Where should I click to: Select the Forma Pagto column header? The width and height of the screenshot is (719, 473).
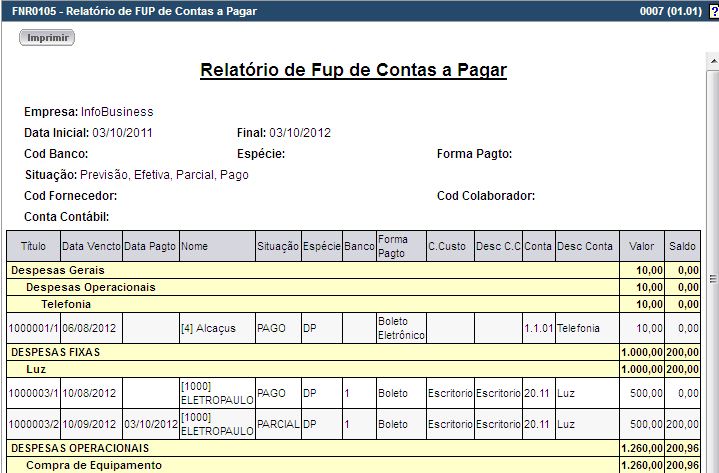pyautogui.click(x=393, y=246)
